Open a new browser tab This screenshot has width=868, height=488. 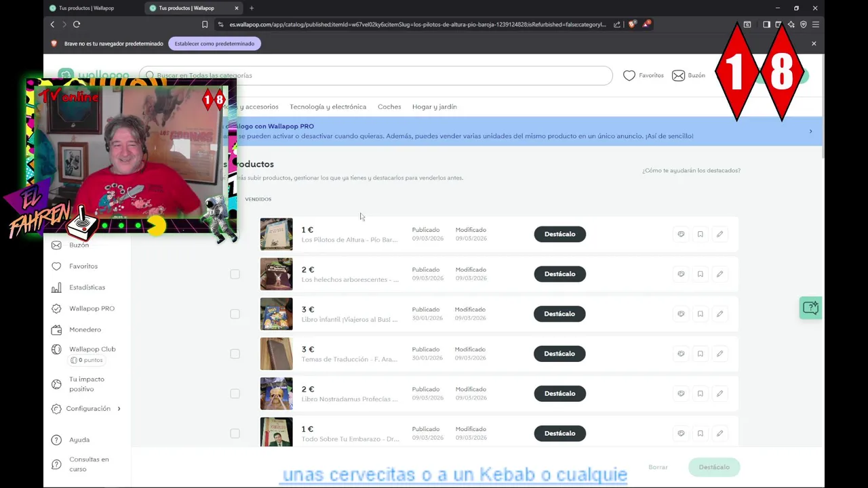(252, 8)
